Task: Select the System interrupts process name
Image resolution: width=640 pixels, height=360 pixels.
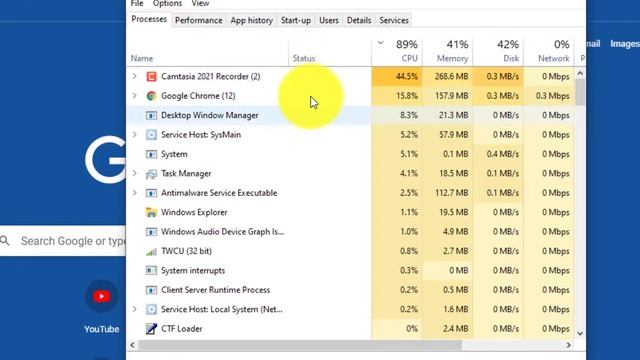Action: 193,271
